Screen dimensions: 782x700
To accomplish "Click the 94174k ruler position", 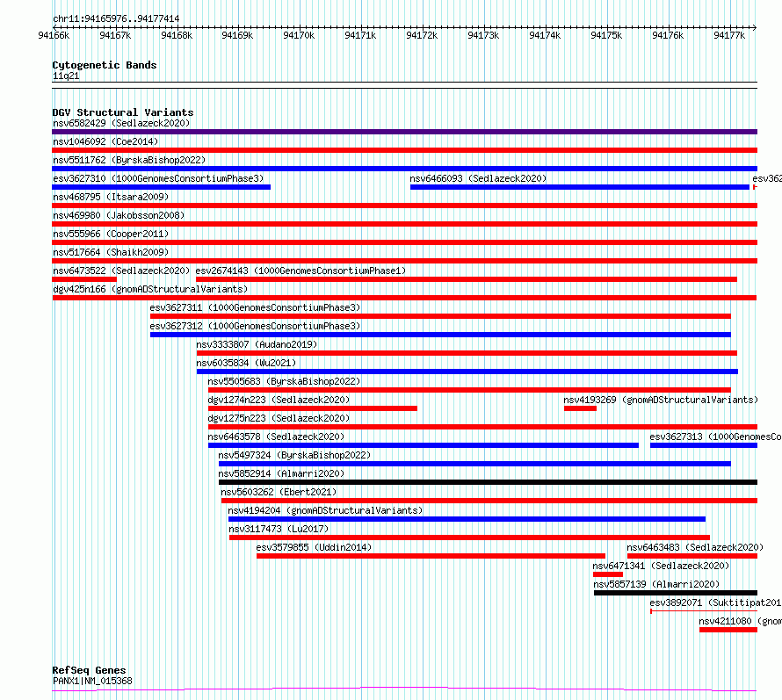I will (x=545, y=35).
